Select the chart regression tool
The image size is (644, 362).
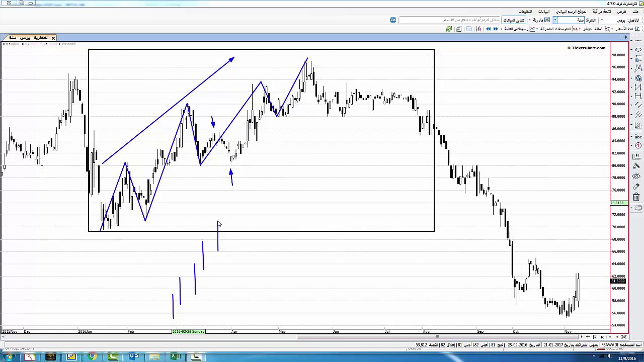(637, 125)
